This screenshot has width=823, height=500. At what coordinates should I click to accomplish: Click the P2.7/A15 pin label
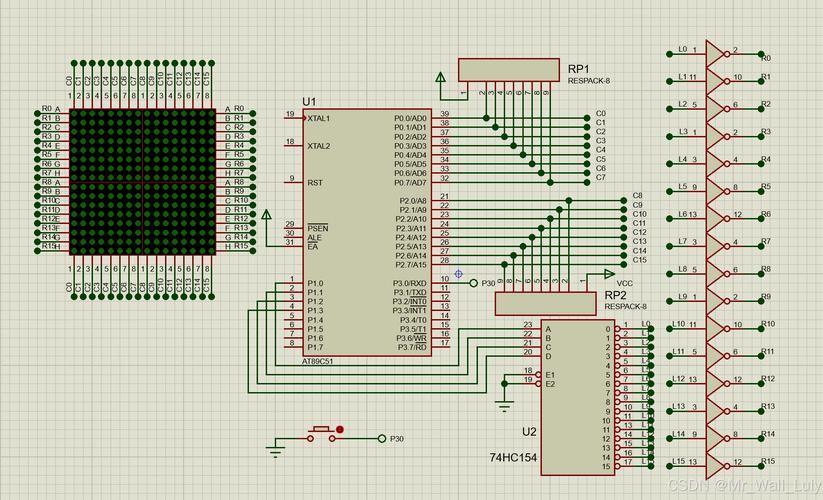(411, 265)
